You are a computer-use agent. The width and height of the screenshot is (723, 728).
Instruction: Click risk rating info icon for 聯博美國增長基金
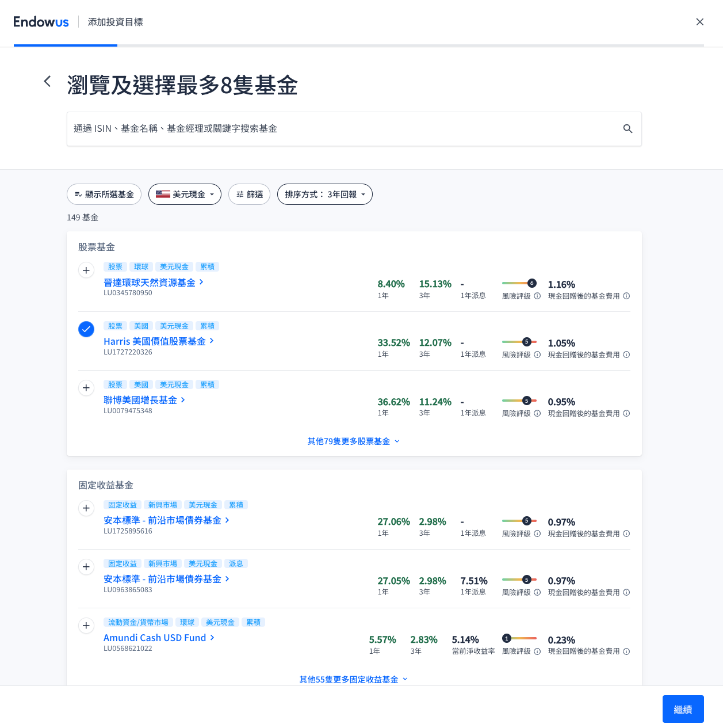[x=537, y=414]
